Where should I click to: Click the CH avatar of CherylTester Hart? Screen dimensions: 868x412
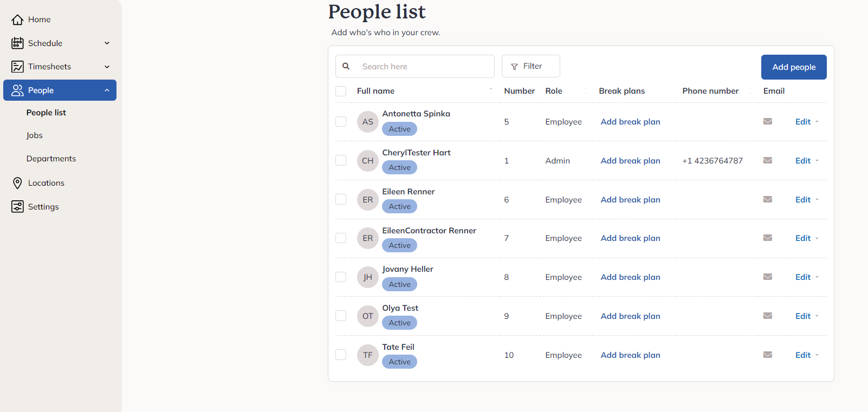coord(368,161)
